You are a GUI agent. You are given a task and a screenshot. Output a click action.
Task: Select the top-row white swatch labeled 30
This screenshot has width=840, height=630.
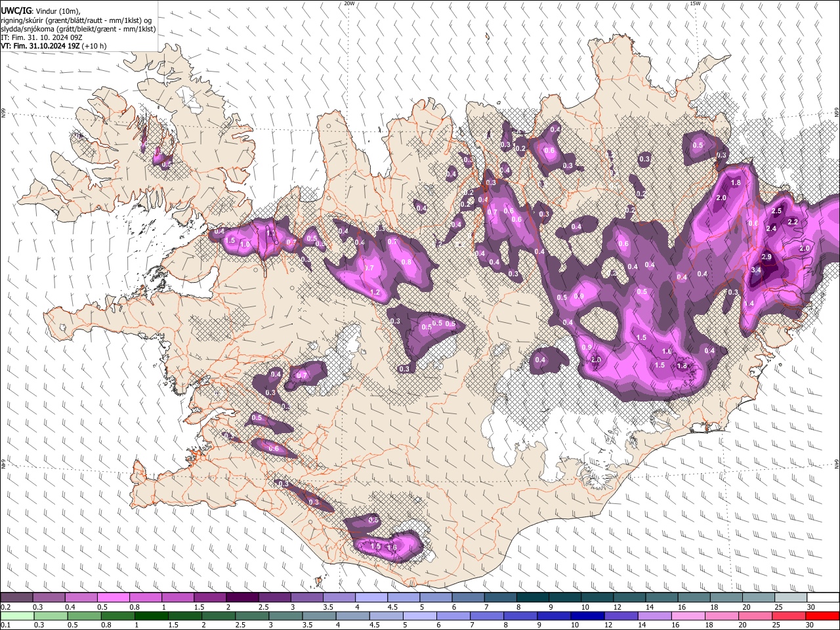pyautogui.click(x=824, y=597)
